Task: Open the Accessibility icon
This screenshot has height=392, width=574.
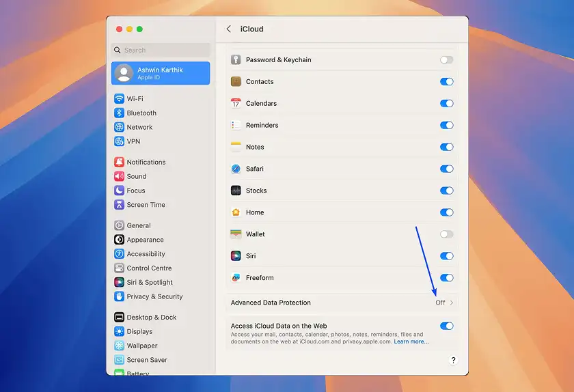Action: [x=119, y=253]
